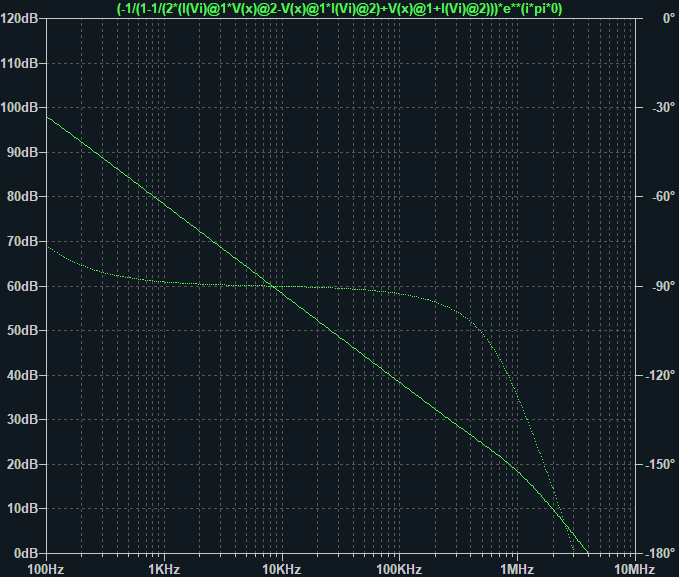
Task: Click the 50dB left axis label
Action: pyautogui.click(x=23, y=331)
